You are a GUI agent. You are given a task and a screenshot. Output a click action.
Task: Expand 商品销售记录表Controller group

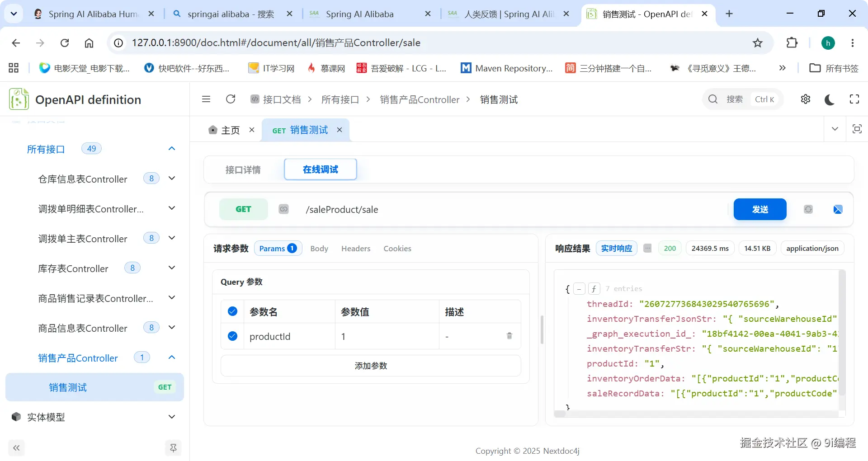point(172,298)
